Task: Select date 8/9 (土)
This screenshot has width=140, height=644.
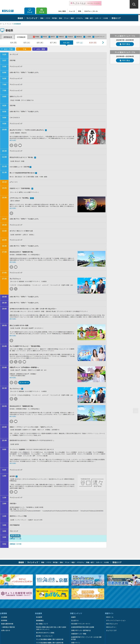Action: tap(80, 43)
